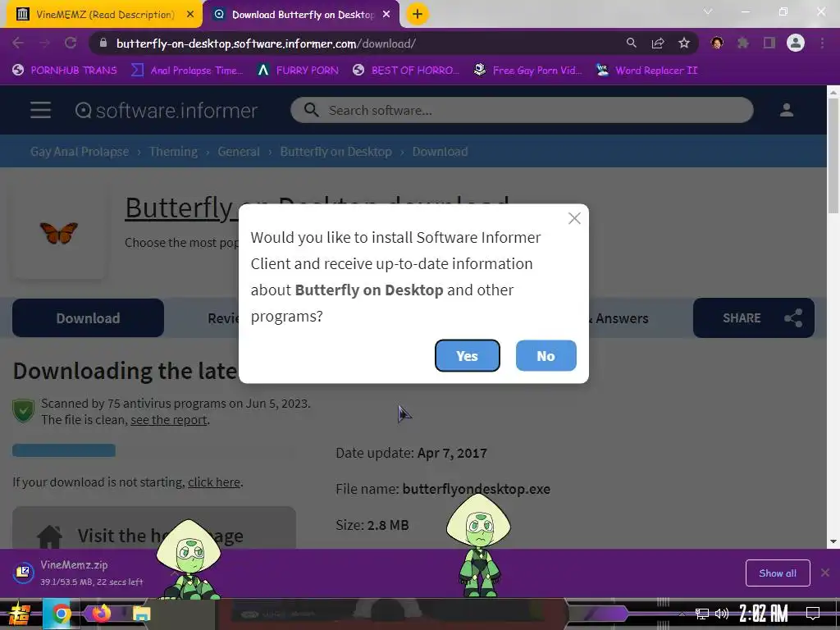Open Firefox from the taskbar

click(x=101, y=613)
